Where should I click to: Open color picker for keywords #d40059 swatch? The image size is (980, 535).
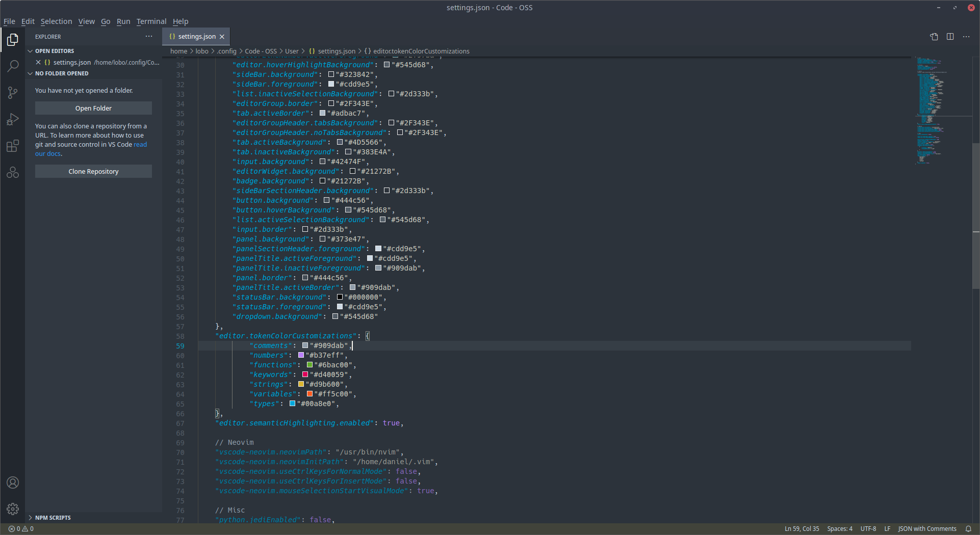(x=305, y=374)
